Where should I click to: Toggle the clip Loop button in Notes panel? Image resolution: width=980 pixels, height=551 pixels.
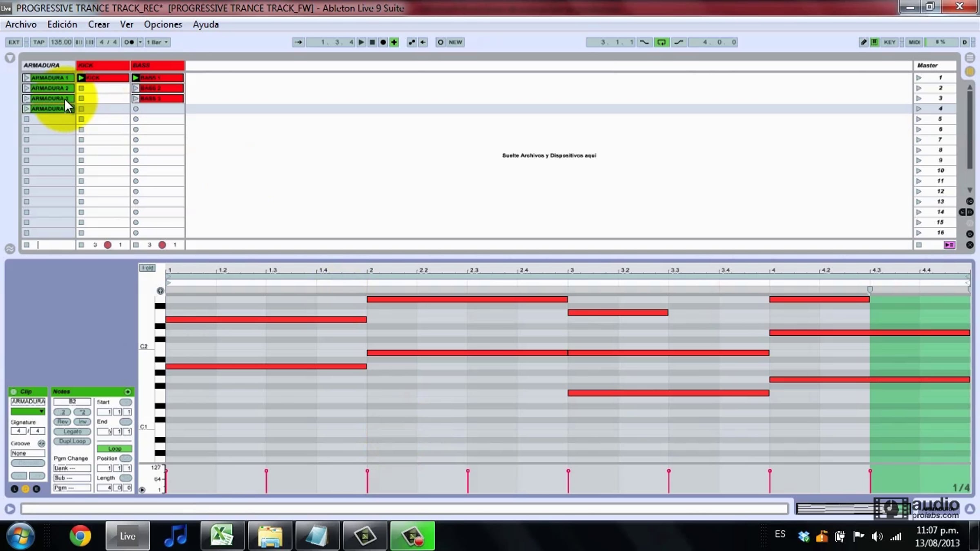114,448
